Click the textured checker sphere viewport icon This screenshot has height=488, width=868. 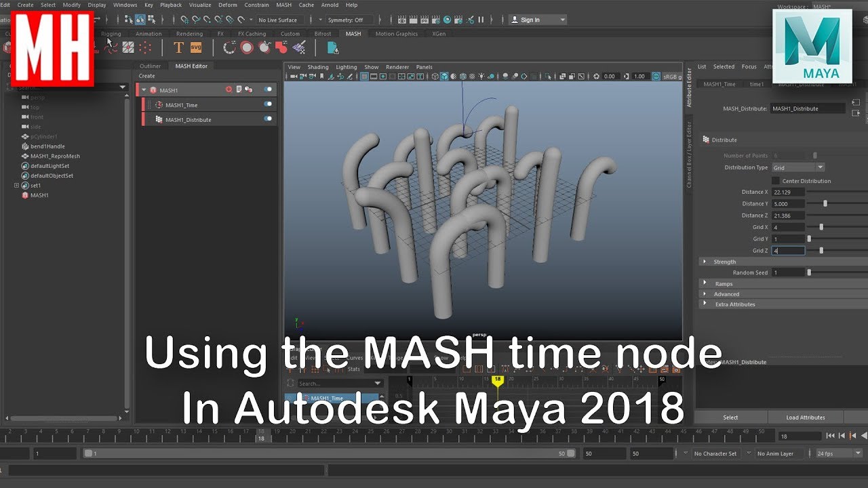(473, 77)
